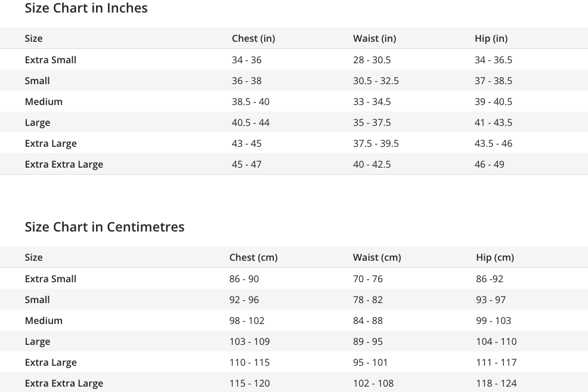Select the Extra Small row in inches chart
The image size is (588, 392).
pos(294,60)
